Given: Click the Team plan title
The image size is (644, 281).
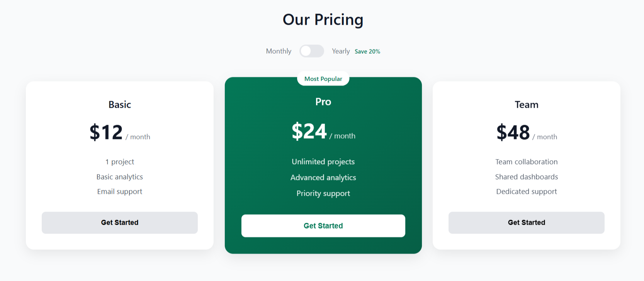Looking at the screenshot, I should coord(526,104).
